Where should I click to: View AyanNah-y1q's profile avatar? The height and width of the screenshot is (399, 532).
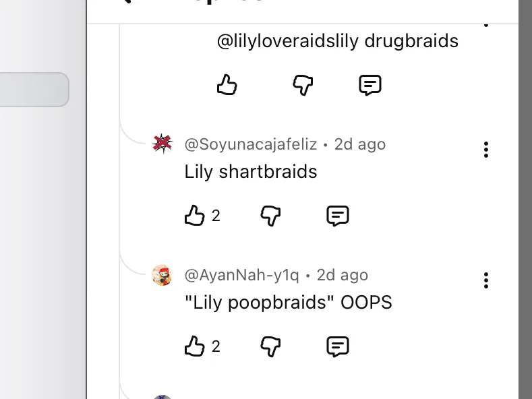pos(162,275)
